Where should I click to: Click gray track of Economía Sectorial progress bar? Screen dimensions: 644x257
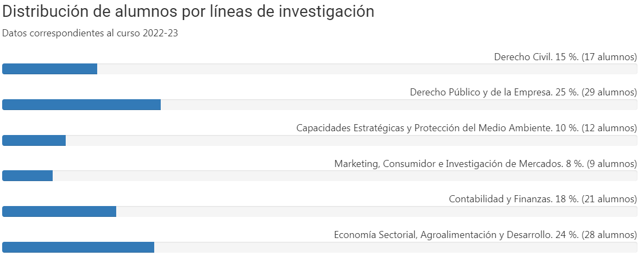tap(395, 247)
